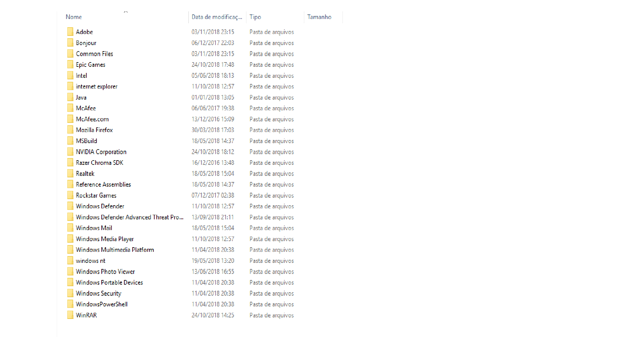This screenshot has width=644, height=337.
Task: Click the Java folder icon
Action: click(70, 97)
